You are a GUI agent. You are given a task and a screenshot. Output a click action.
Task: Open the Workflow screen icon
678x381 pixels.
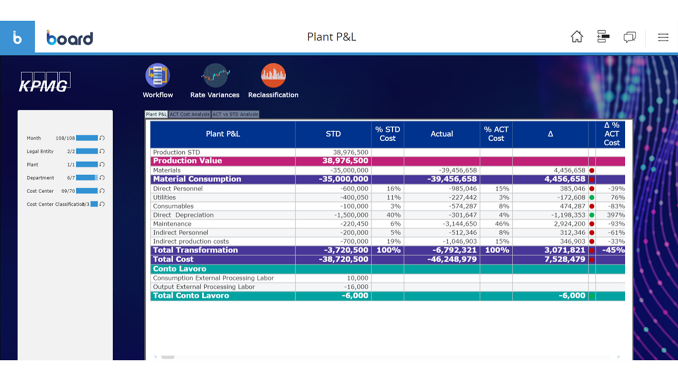click(157, 76)
